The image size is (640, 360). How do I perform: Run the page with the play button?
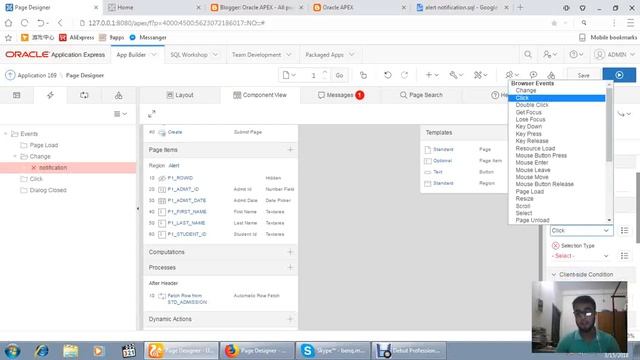pyautogui.click(x=619, y=75)
